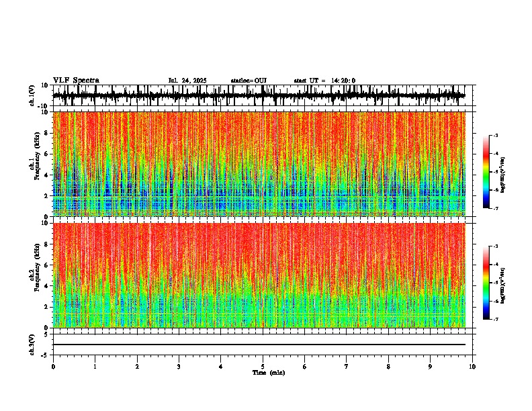Click time axis tick label '3'
The height and width of the screenshot is (411, 532).
pos(179,367)
